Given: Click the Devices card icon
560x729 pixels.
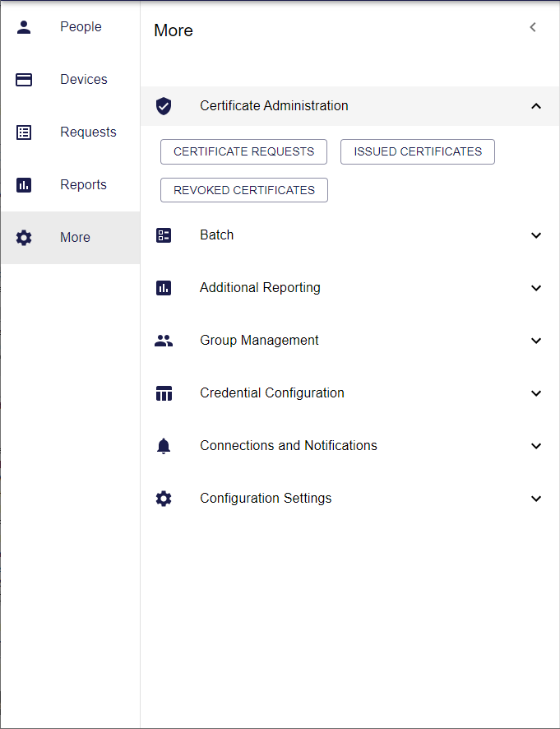Looking at the screenshot, I should 23,79.
